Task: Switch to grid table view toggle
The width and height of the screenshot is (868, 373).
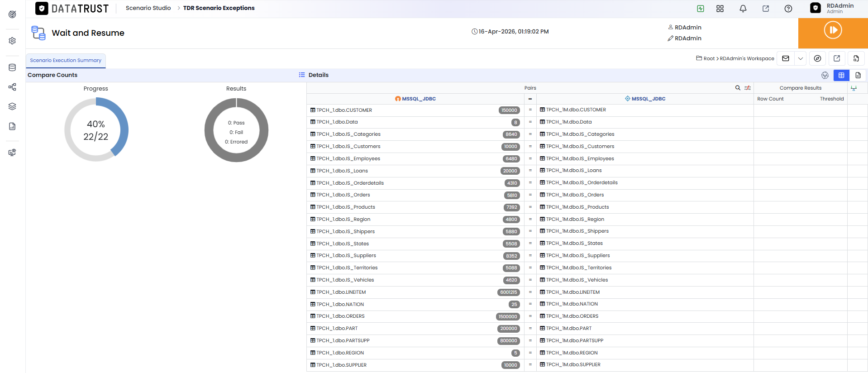Action: tap(841, 75)
